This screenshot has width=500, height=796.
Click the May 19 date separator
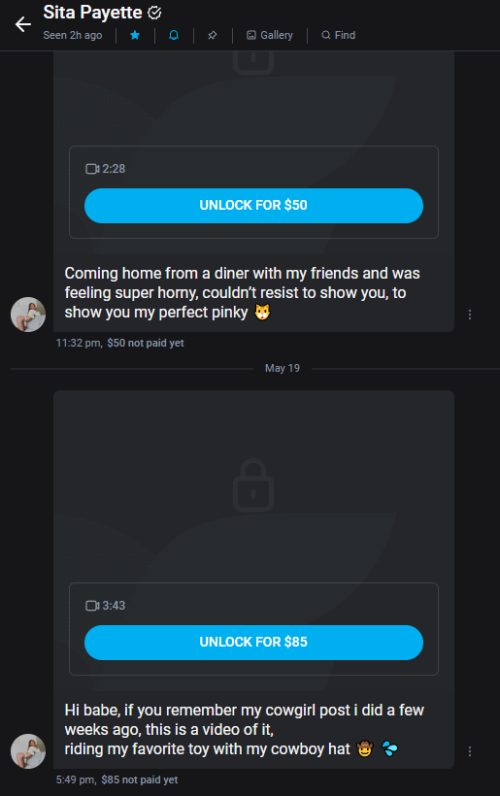click(x=282, y=368)
